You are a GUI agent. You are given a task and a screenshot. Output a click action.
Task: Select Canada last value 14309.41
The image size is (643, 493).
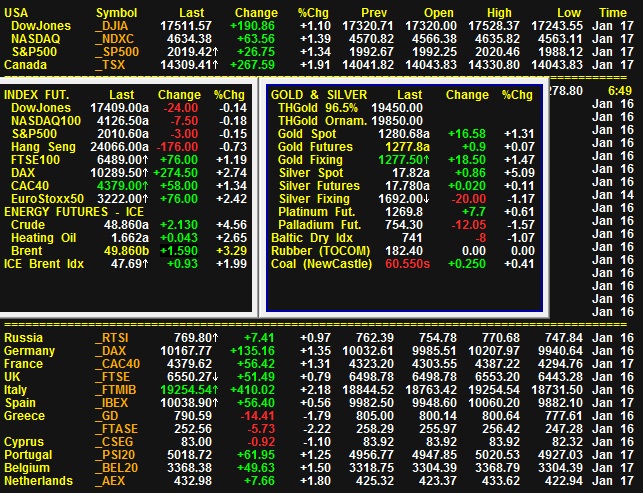(186, 65)
